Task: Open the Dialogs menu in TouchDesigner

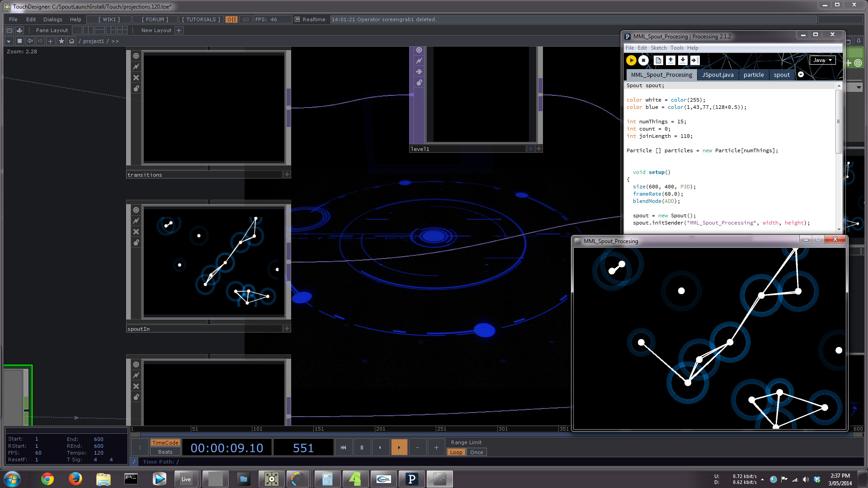Action: coord(53,19)
